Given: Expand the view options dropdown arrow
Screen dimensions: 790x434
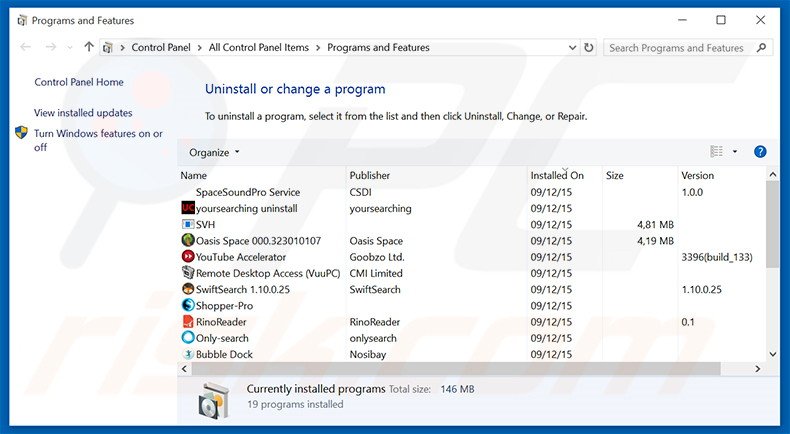Looking at the screenshot, I should [735, 152].
